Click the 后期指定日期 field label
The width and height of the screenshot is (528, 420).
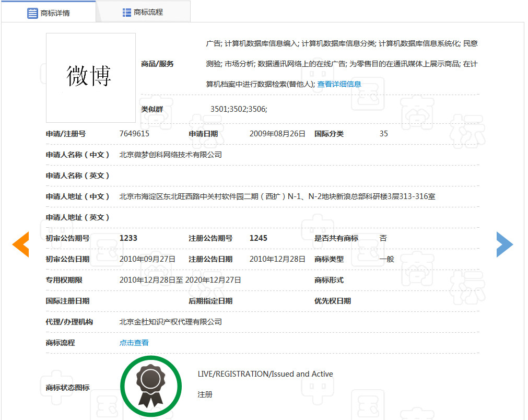tap(210, 301)
